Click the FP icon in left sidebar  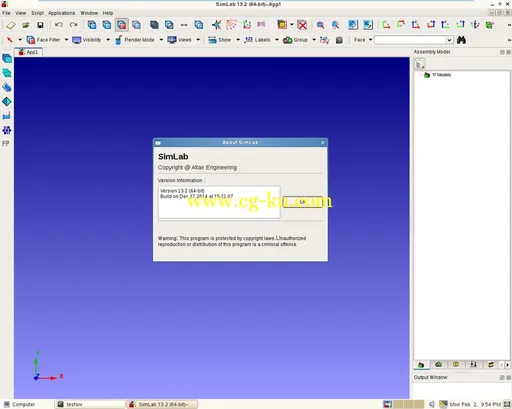click(x=6, y=144)
